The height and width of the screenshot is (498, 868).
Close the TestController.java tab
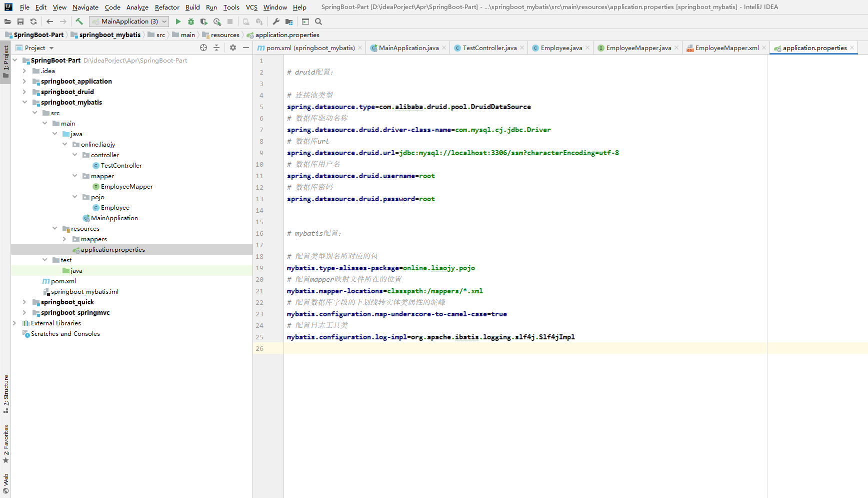pyautogui.click(x=522, y=48)
